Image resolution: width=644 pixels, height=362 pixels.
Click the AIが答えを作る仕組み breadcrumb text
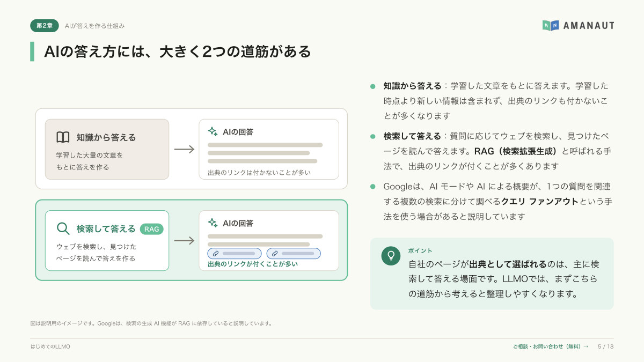tap(94, 26)
